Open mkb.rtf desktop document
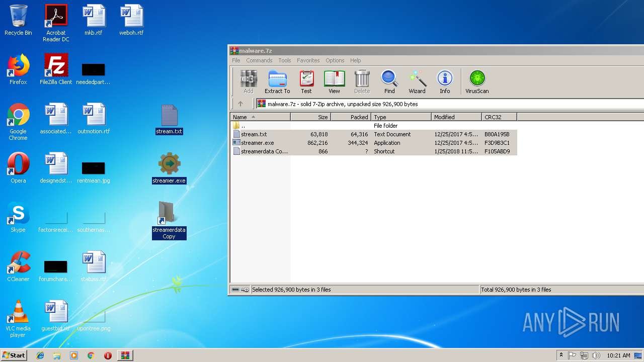This screenshot has height=362, width=644. click(94, 20)
